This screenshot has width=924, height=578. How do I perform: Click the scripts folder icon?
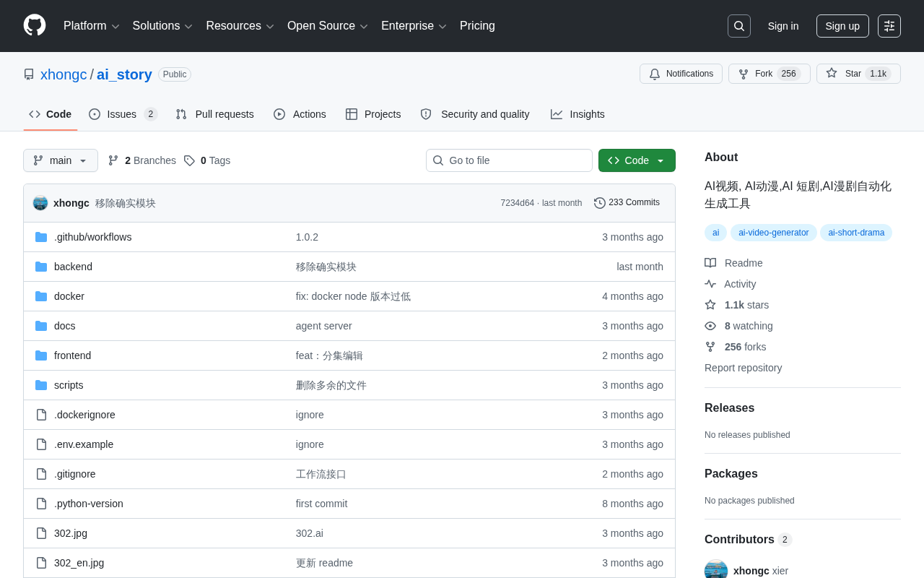pos(41,385)
